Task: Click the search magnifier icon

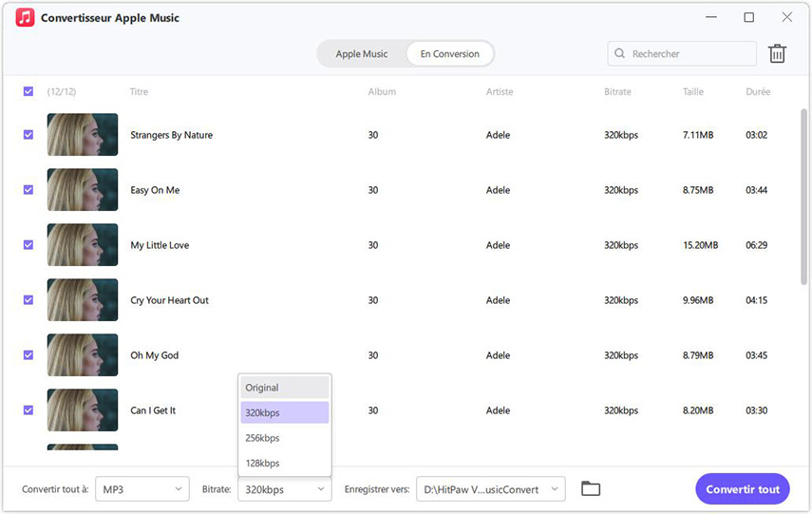Action: (619, 53)
